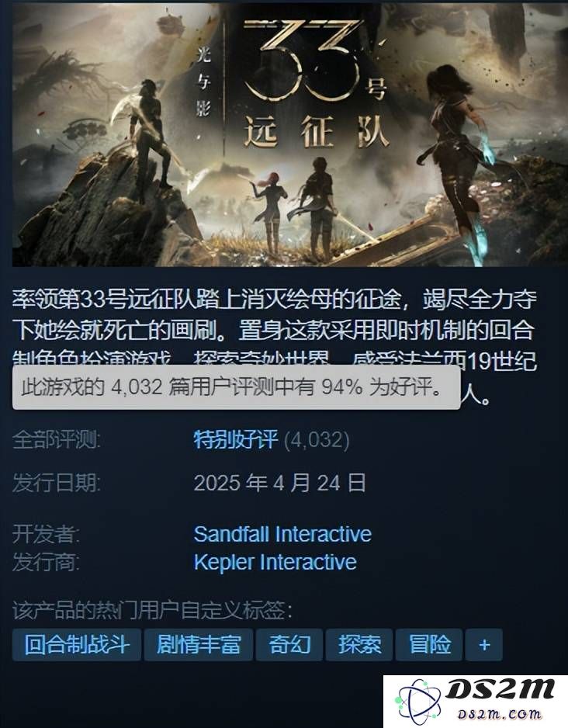Screen dimensions: 568x728
Task: Click the Sandfall Interactive developer link
Action: click(x=282, y=534)
